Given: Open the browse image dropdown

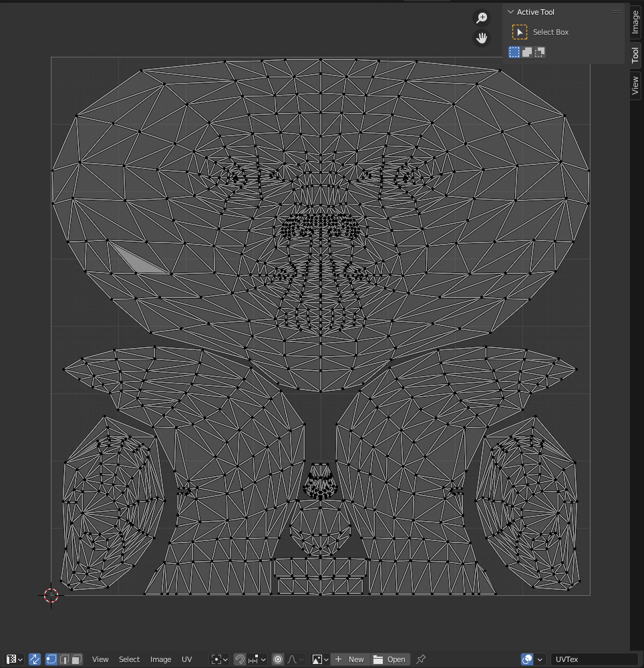Looking at the screenshot, I should [319, 659].
